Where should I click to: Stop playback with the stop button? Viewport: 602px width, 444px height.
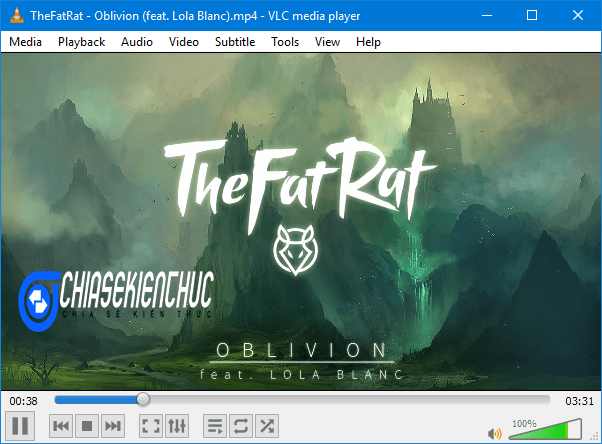coord(87,426)
